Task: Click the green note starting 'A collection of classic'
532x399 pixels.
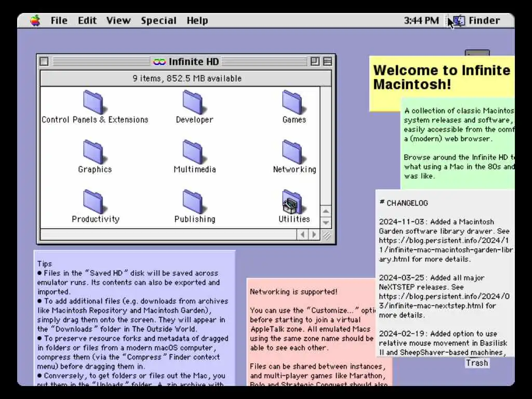Action: click(x=459, y=143)
